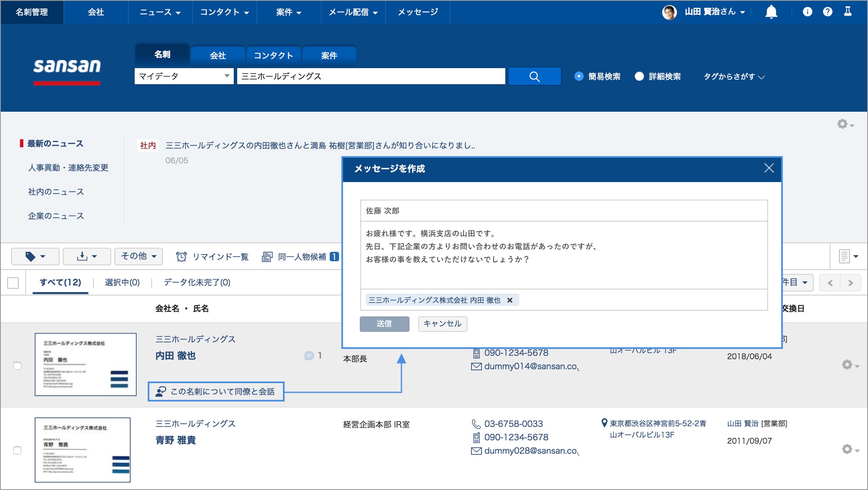Open the 内田 徹也 name link
868x490 pixels.
pos(176,356)
